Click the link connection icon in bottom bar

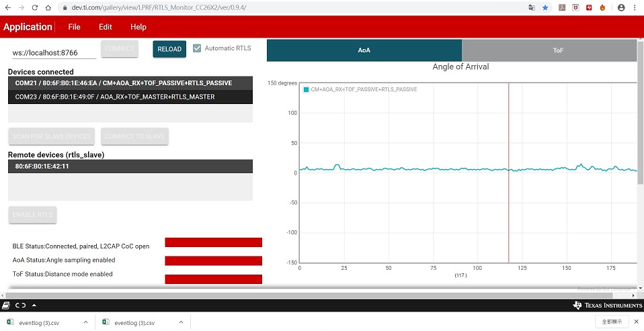(x=21, y=305)
